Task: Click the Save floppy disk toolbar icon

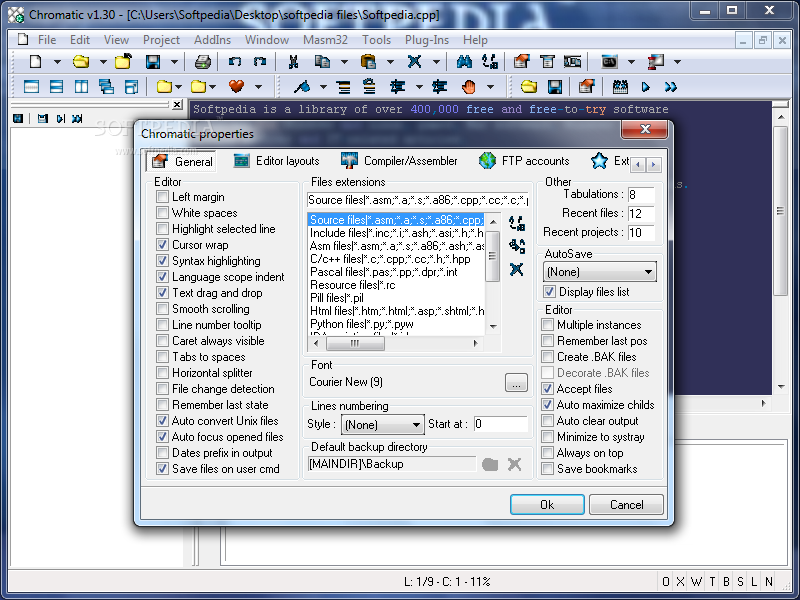Action: pyautogui.click(x=153, y=62)
